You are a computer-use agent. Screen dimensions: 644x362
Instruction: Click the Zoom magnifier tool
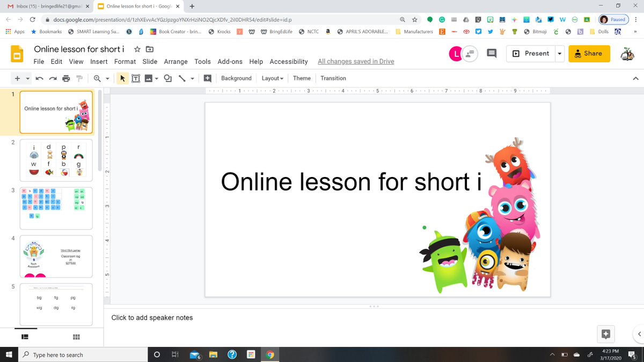pos(97,78)
